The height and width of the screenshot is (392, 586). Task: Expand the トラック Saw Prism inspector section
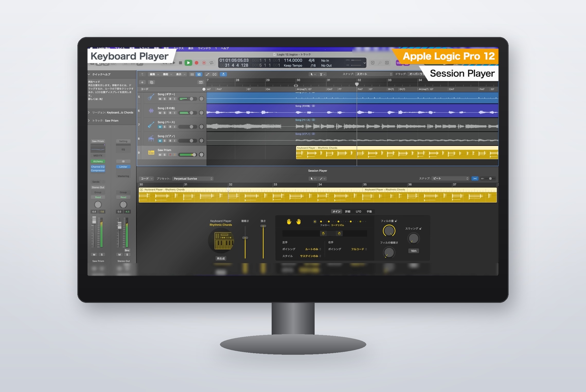(x=89, y=121)
